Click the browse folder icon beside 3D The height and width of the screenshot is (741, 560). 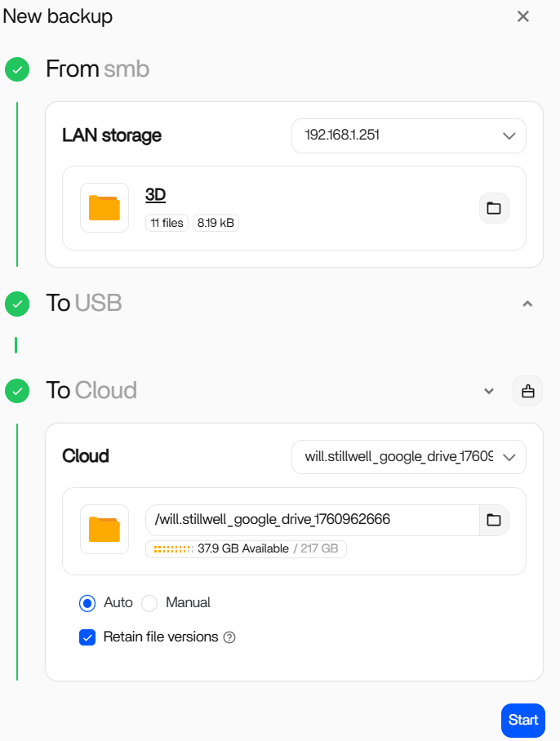pos(494,208)
